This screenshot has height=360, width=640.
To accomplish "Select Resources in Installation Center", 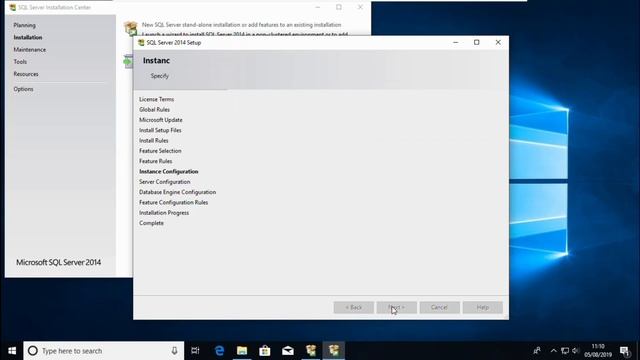I will (x=26, y=74).
